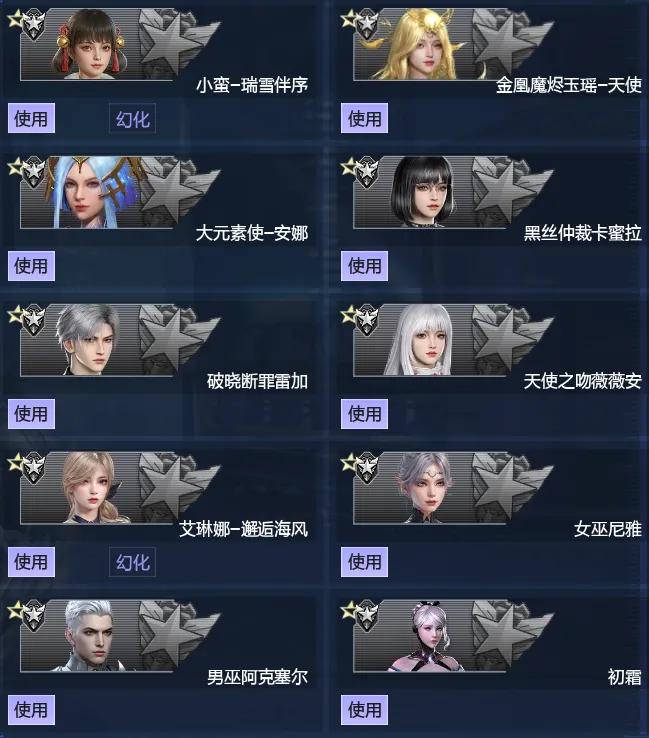Use the 小蛮-瑞雪伴序 skin
The width and height of the screenshot is (649, 738).
[x=31, y=118]
